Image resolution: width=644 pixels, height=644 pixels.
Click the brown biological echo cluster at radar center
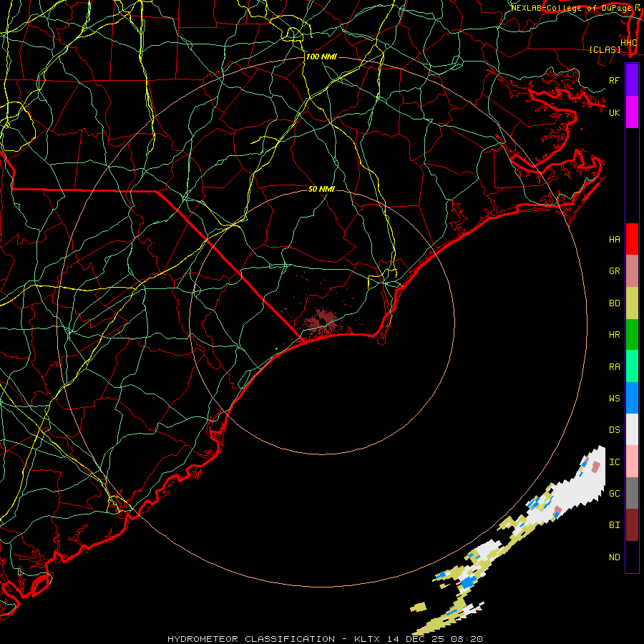pos(323,320)
